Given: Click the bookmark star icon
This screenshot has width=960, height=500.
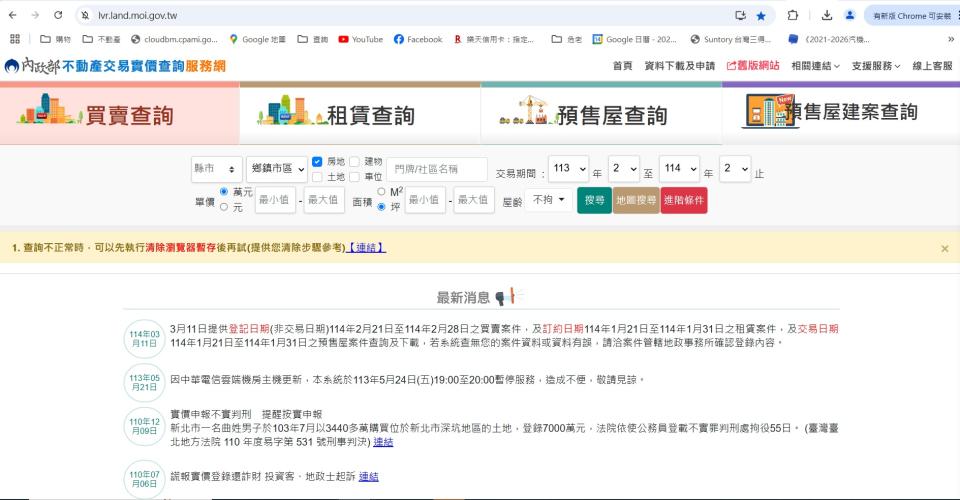Looking at the screenshot, I should 761,16.
